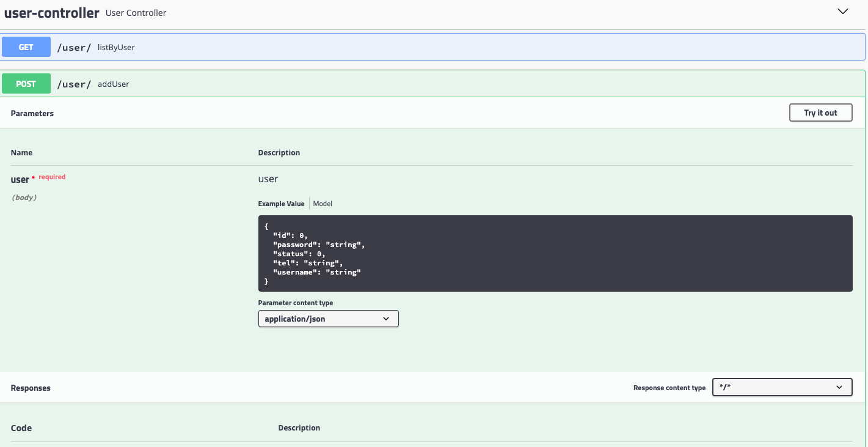868x447 pixels.
Task: Click the user-controller heading
Action: (x=52, y=13)
